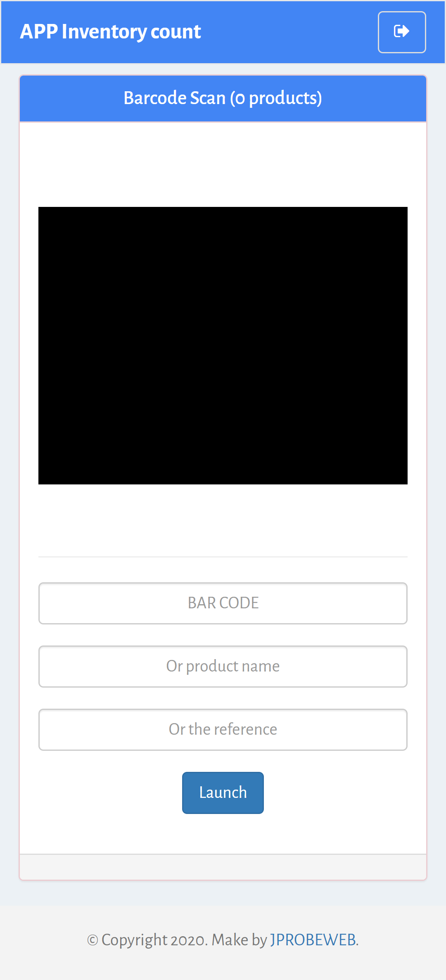Open the JPROBEWEB link
This screenshot has width=446, height=980.
[x=313, y=940]
